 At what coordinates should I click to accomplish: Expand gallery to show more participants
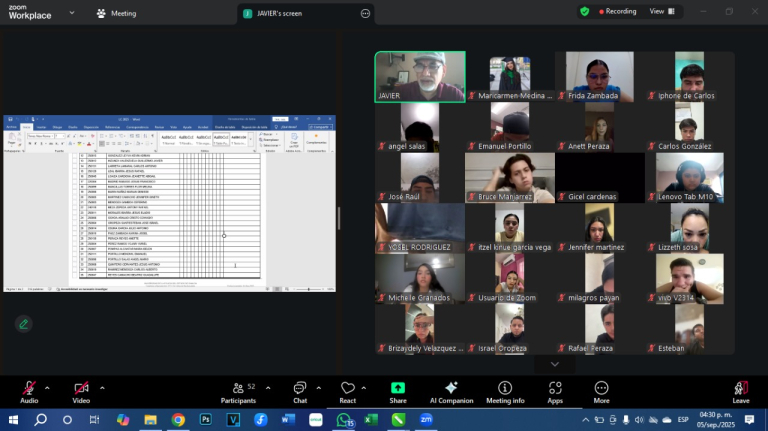(x=554, y=364)
